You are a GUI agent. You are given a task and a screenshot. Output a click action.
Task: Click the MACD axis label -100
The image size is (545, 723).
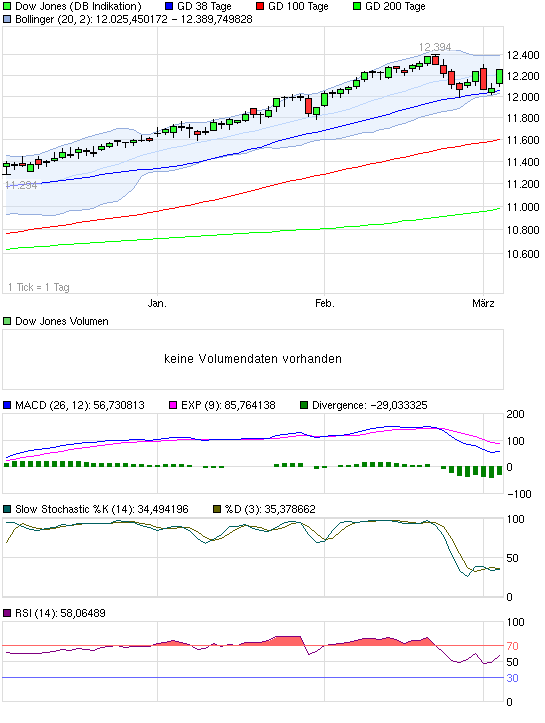click(519, 494)
